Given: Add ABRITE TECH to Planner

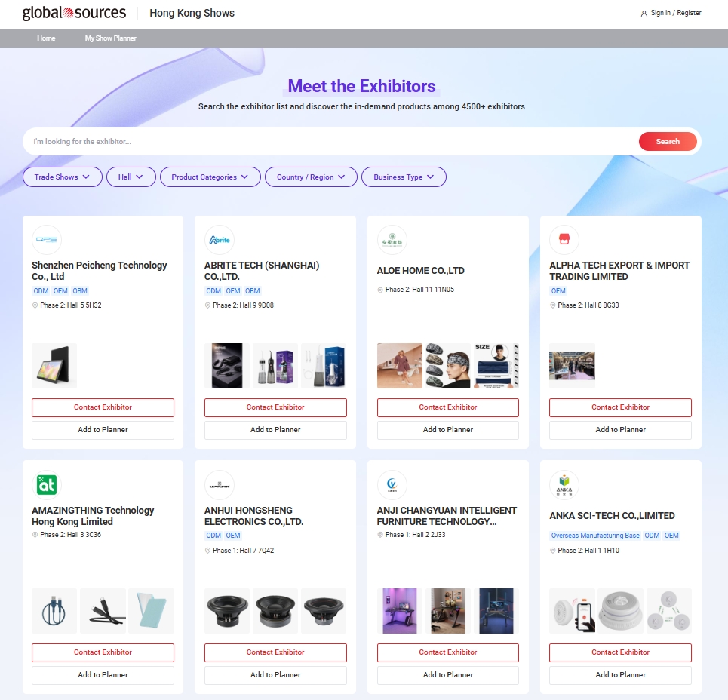Looking at the screenshot, I should (x=275, y=430).
